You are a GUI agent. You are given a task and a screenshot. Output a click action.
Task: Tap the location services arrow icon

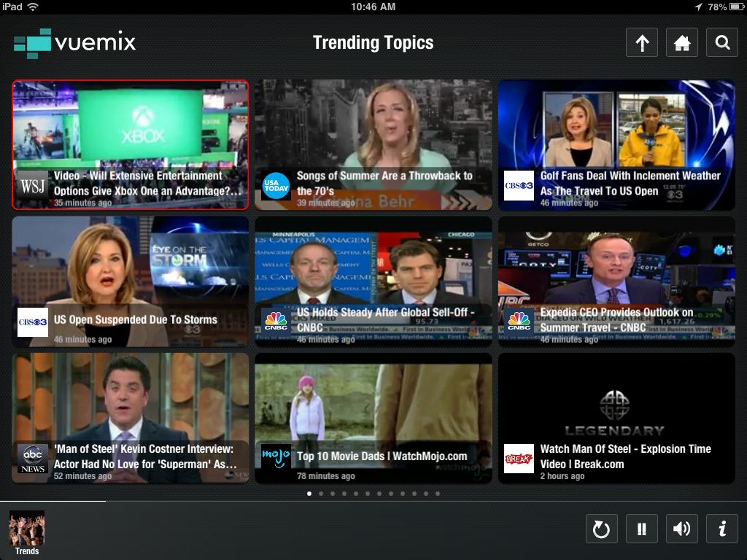tap(698, 7)
